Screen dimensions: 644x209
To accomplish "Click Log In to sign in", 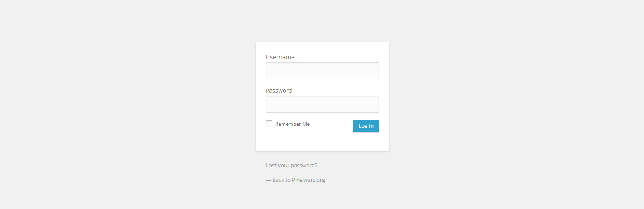I will coord(366,126).
